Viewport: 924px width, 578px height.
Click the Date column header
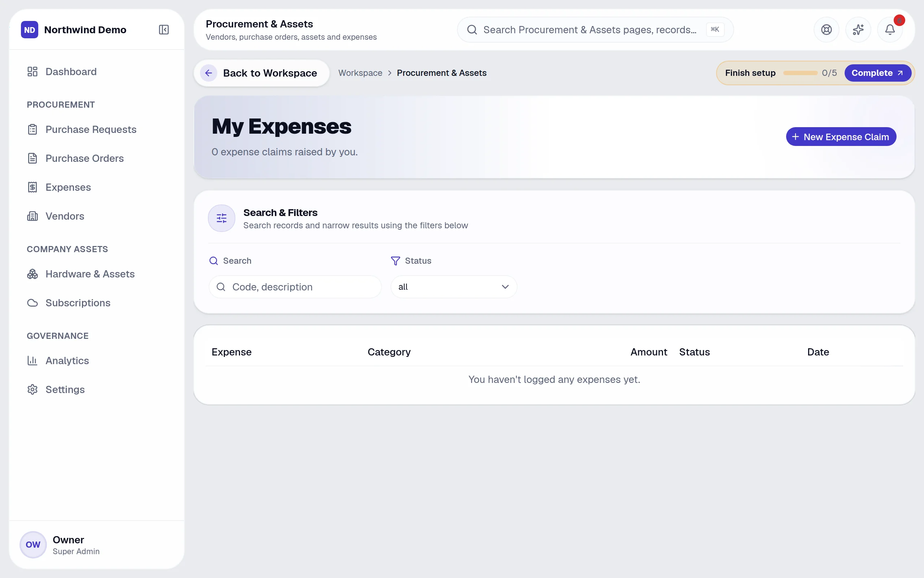click(818, 352)
